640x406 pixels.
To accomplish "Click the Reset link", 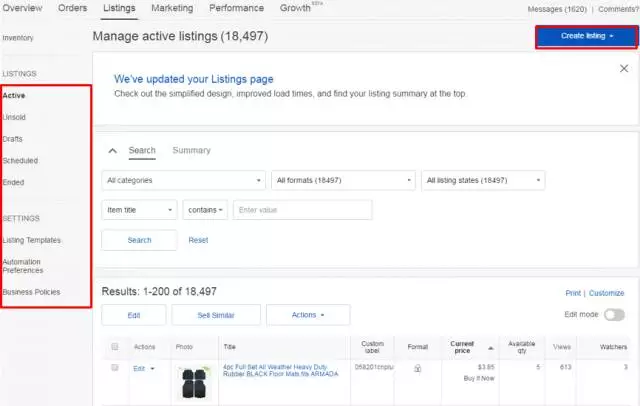I will [198, 240].
